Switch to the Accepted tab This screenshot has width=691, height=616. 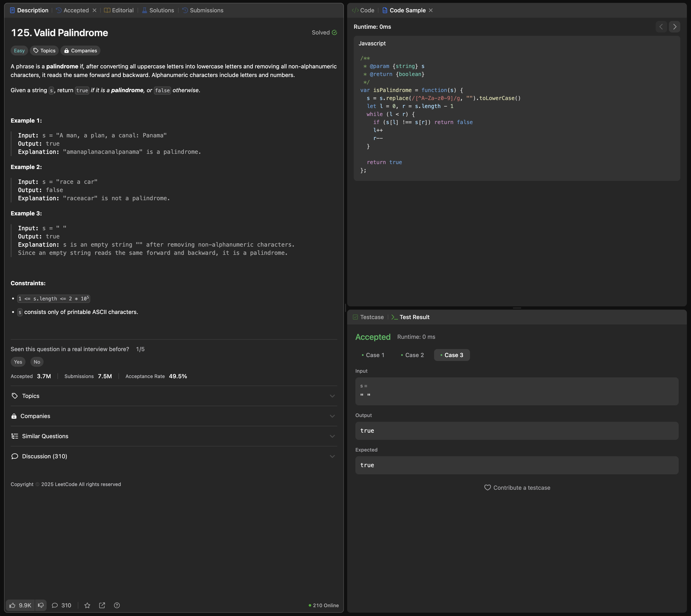point(73,10)
